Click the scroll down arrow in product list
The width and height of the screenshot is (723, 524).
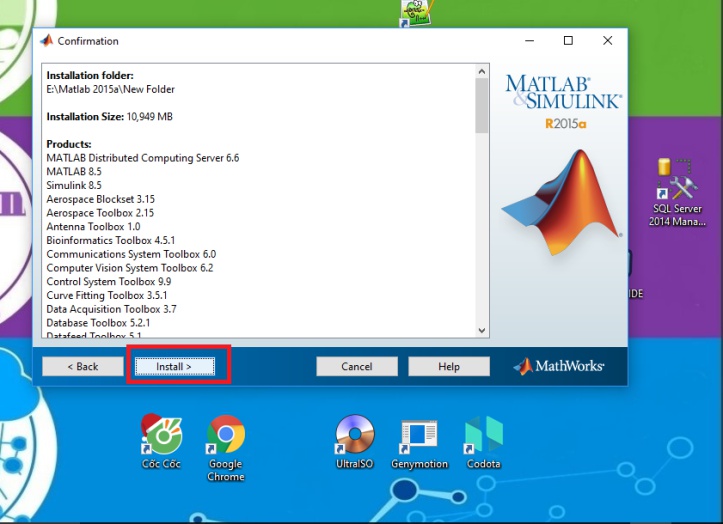coord(482,330)
